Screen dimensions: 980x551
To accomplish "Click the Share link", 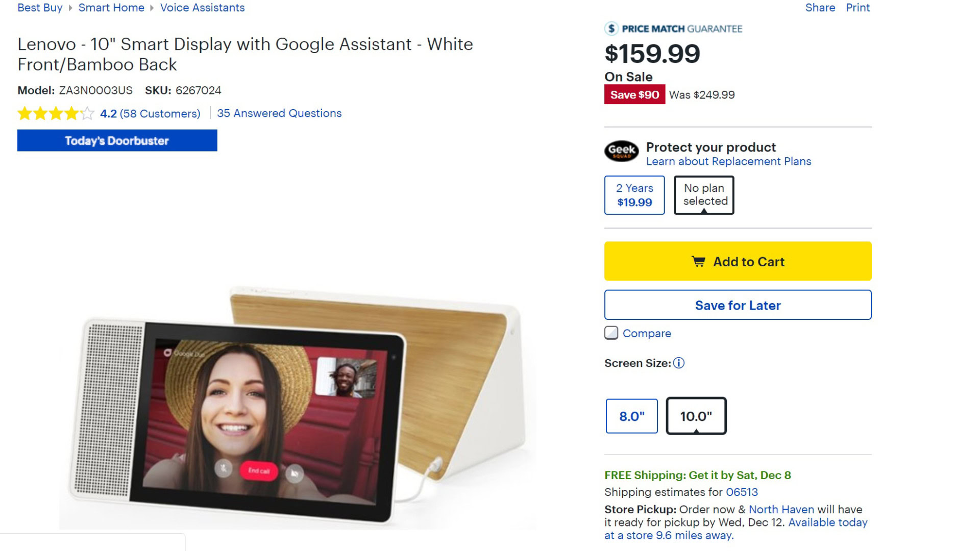I will (x=820, y=8).
